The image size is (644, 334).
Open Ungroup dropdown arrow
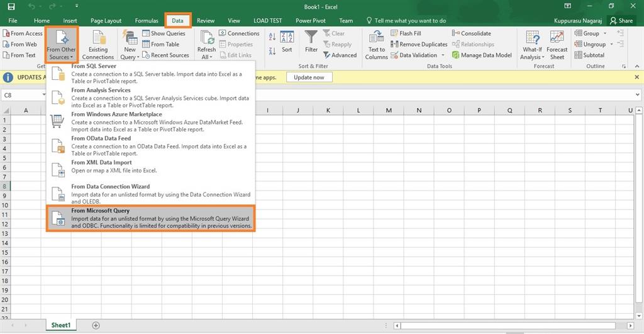pyautogui.click(x=611, y=44)
